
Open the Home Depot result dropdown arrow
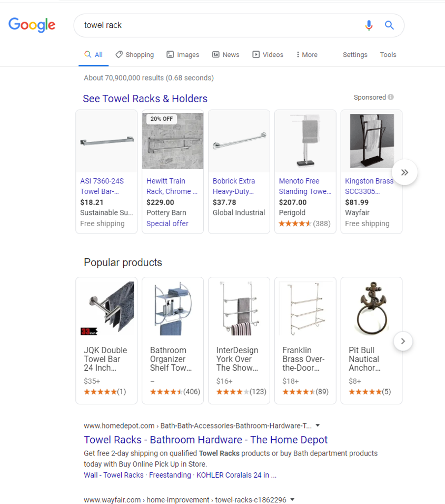point(318,425)
